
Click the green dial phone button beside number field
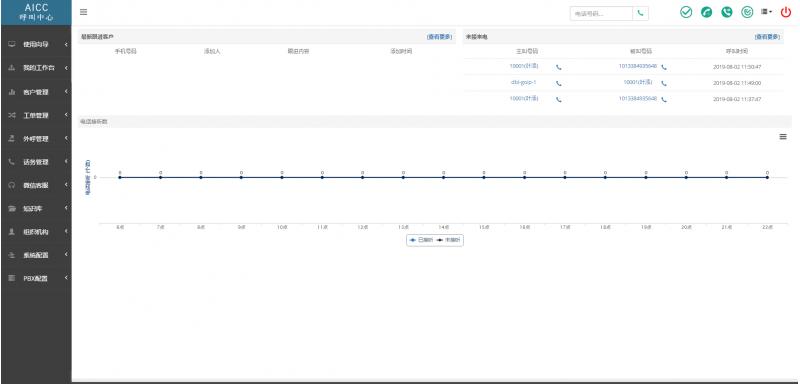640,13
